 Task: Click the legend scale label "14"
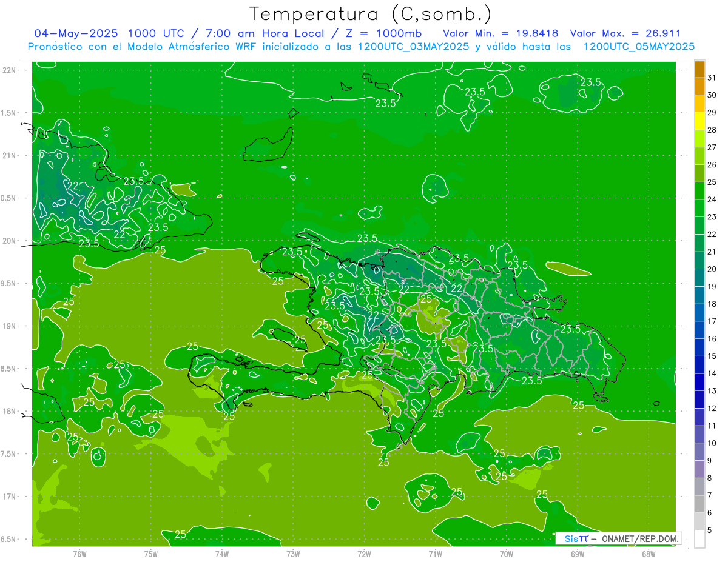tap(712, 373)
